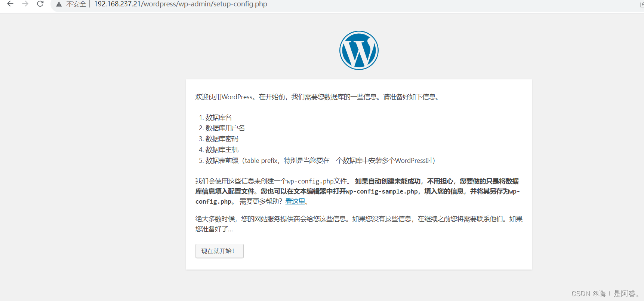Select the URL in the address bar

pos(181,4)
